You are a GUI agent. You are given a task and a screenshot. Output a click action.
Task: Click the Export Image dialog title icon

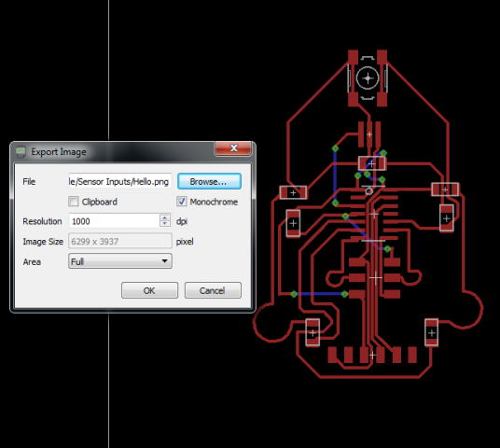(x=21, y=151)
